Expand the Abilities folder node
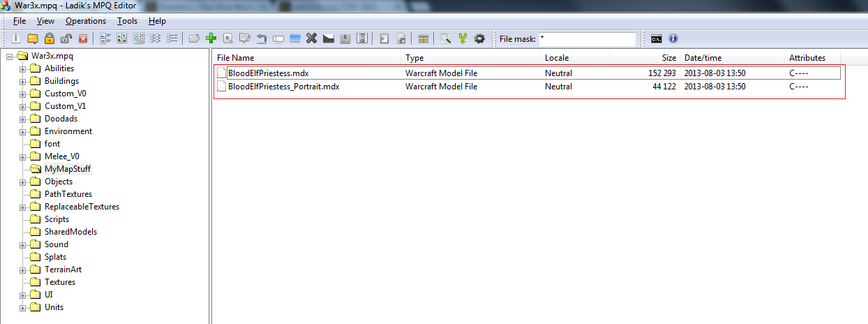 [23, 68]
